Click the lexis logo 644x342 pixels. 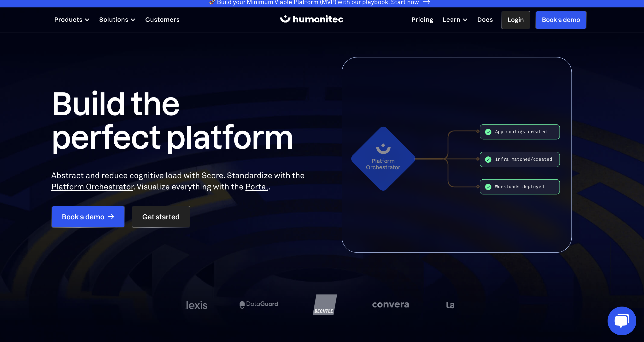click(197, 305)
